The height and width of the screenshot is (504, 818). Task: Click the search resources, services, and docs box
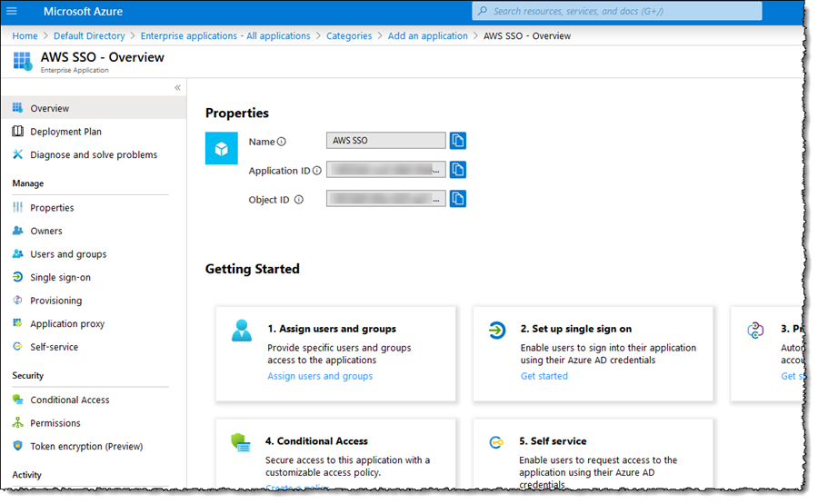[x=617, y=11]
